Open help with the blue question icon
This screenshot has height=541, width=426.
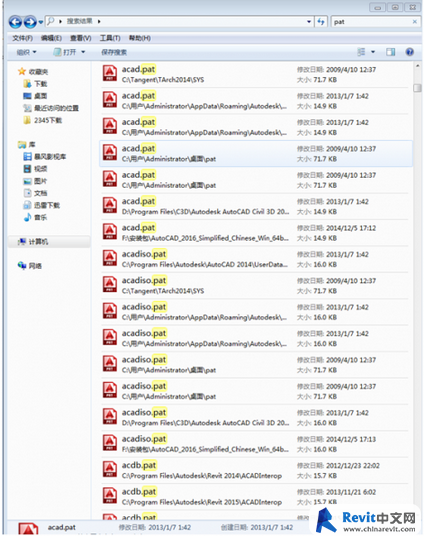pyautogui.click(x=409, y=52)
